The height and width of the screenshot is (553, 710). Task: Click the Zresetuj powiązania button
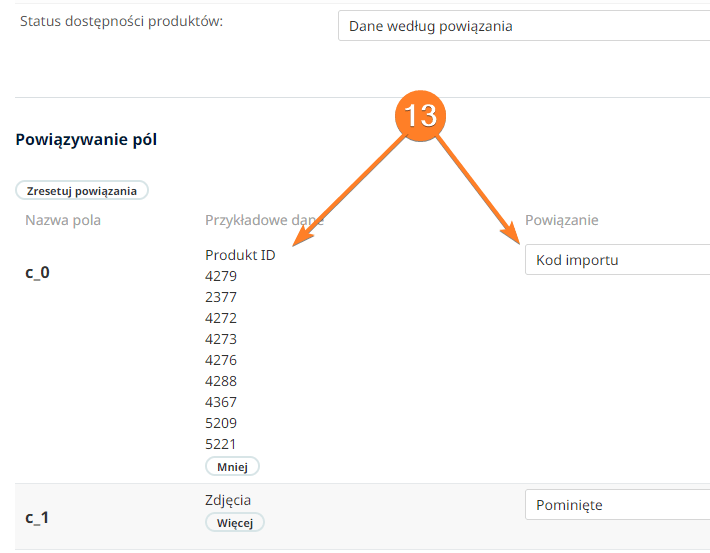pyautogui.click(x=82, y=191)
